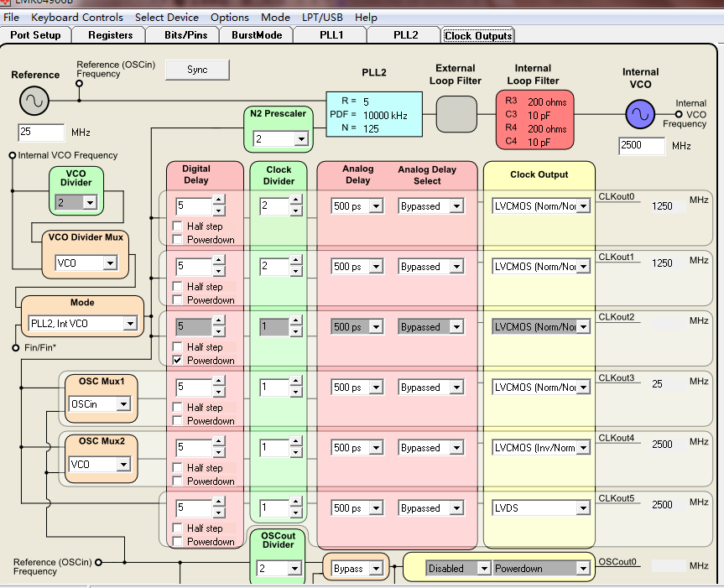Uncheck Powerdown checkbox for CLKout2

coord(177,361)
